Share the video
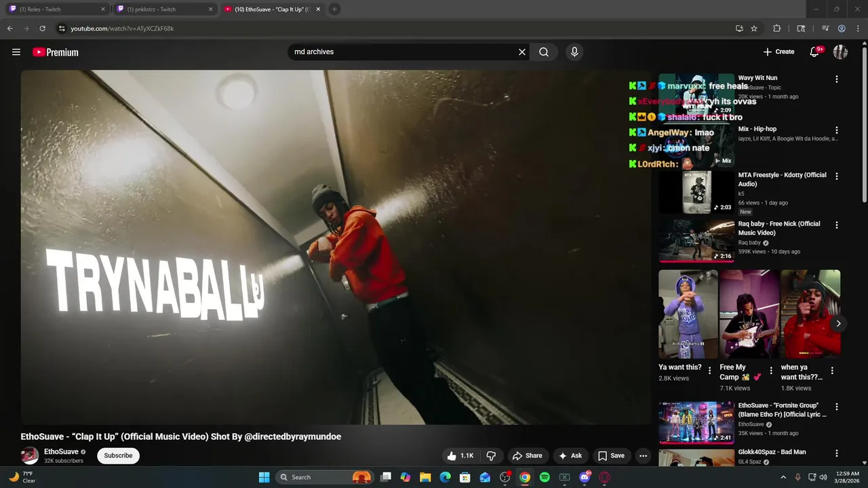The width and height of the screenshot is (868, 488). click(x=527, y=456)
